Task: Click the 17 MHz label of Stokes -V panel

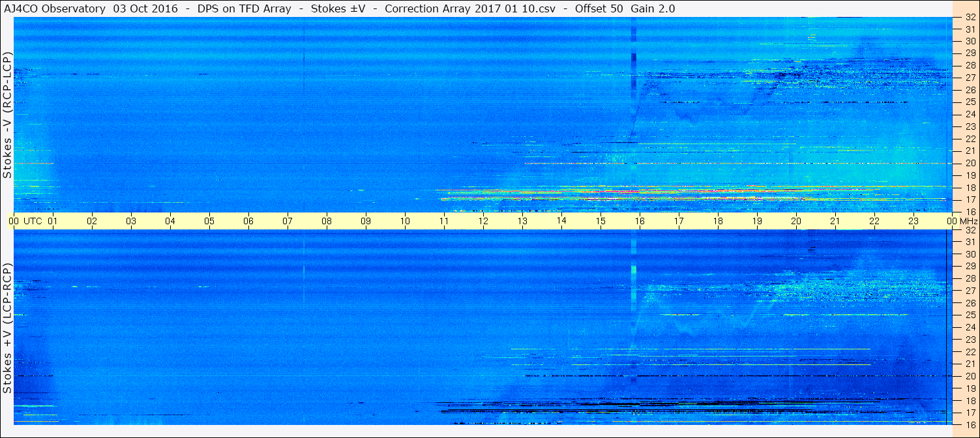Action: point(970,199)
